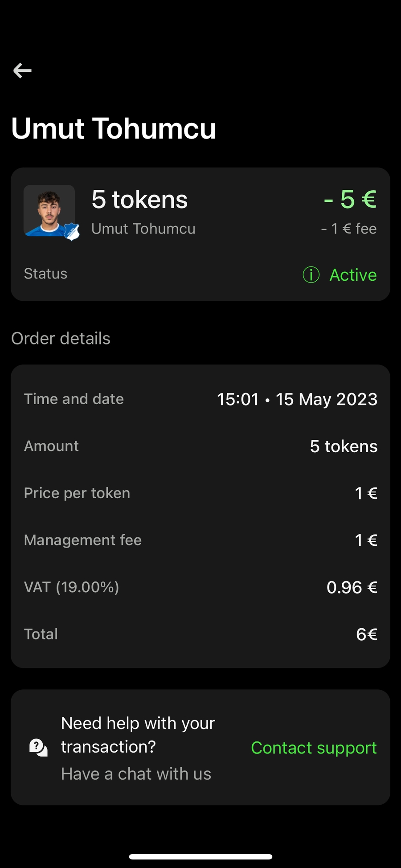Tap the chat bubble help icon

pos(38,747)
